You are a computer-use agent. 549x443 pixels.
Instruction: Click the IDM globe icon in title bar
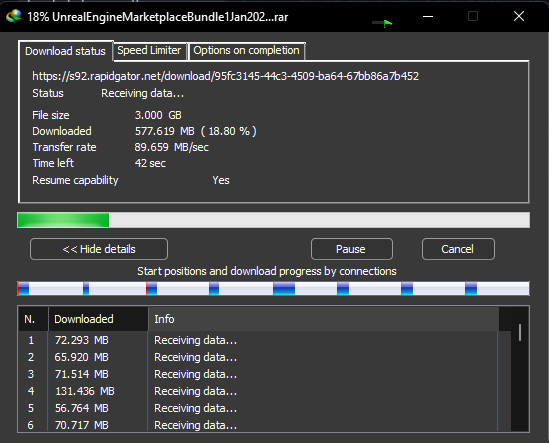[x=14, y=16]
